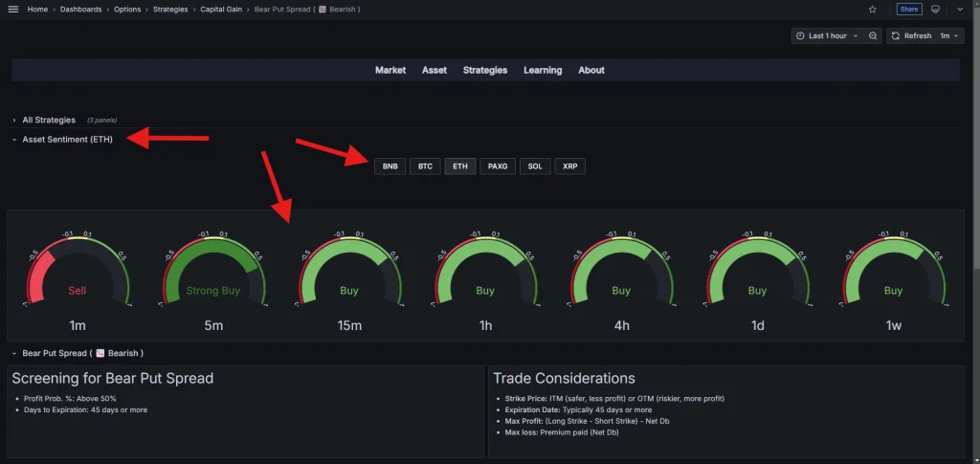Open the hamburger navigation menu
The width and height of the screenshot is (980, 464).
point(13,10)
